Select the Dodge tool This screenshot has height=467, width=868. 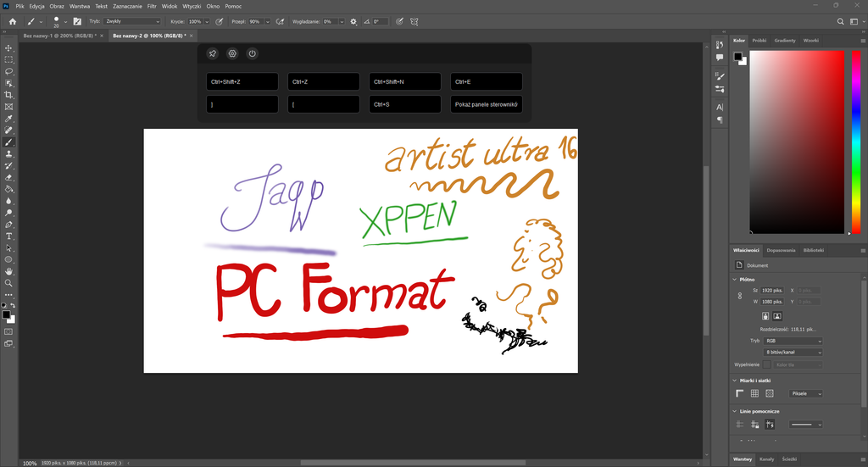(8, 213)
